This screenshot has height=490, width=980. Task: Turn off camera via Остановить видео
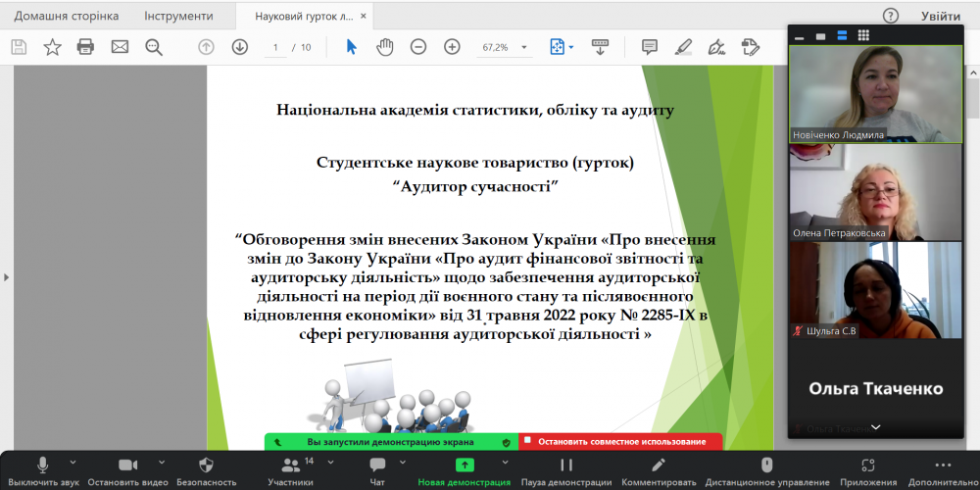coord(127,465)
